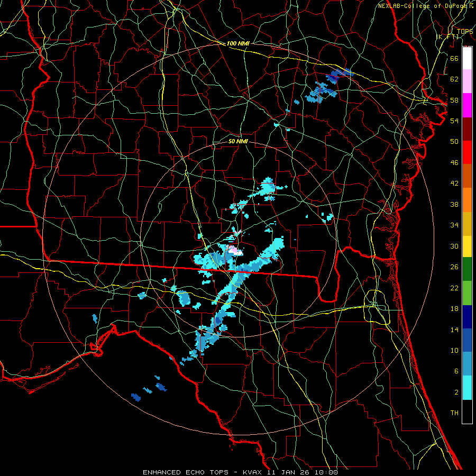The height and width of the screenshot is (476, 476).
Task: Click the "30" legend value
Action: [x=454, y=246]
